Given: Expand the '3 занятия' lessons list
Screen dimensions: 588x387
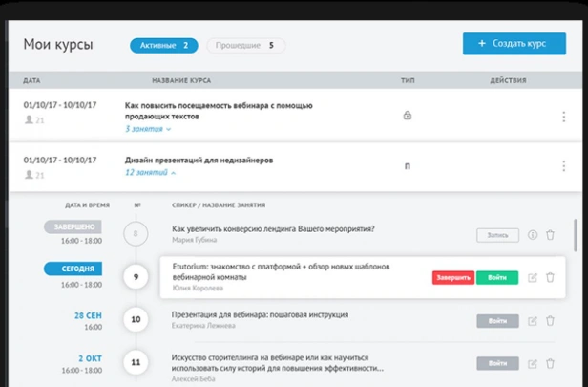Looking at the screenshot, I should 148,129.
